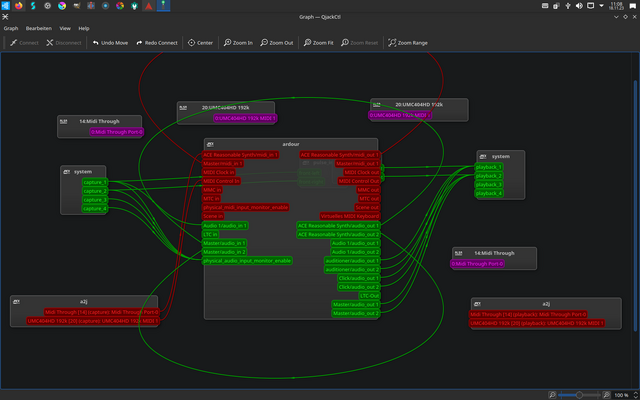Select the auditioner/audio_out 1 port

coord(352,260)
